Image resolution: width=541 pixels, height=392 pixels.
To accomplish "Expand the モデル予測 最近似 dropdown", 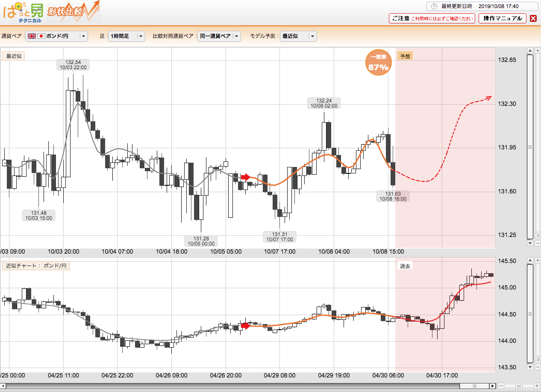I will point(298,36).
